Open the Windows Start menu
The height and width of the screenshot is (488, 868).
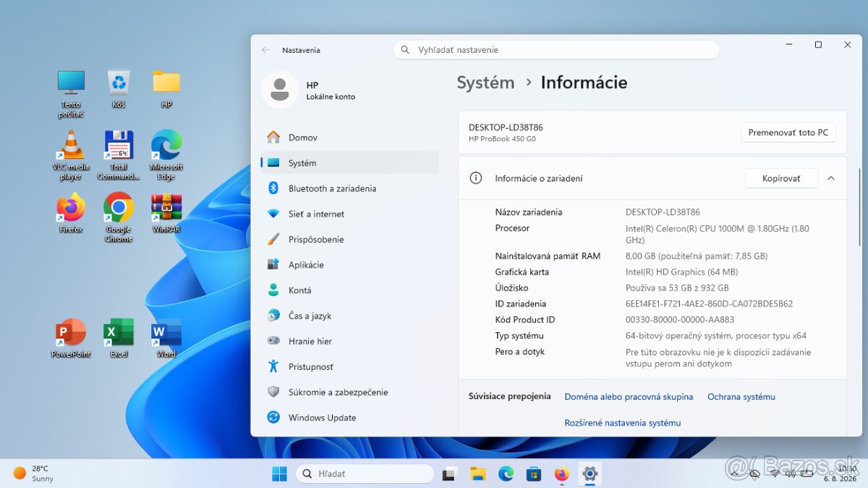point(279,474)
